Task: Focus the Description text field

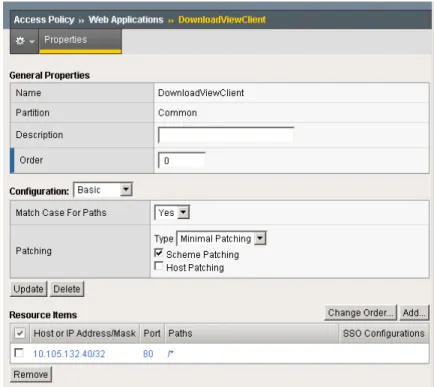Action: coord(226,135)
